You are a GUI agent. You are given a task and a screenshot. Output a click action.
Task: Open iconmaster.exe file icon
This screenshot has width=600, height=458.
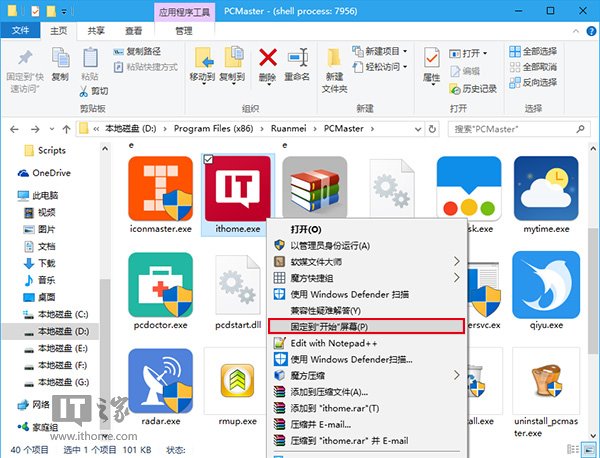160,189
